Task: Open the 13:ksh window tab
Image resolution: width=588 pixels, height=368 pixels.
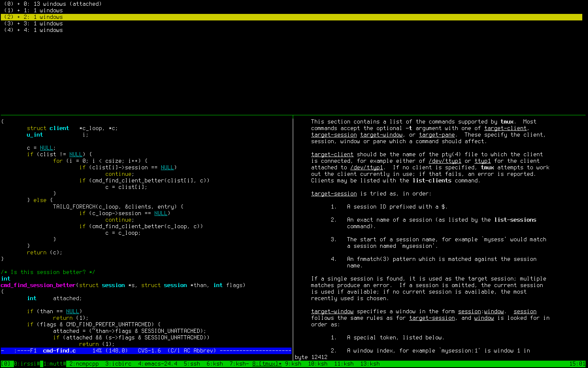Action: tap(370, 364)
